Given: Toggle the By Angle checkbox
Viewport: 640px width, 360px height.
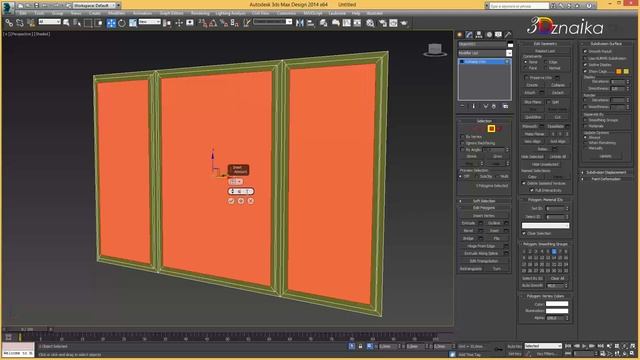Looking at the screenshot, I should (x=462, y=150).
